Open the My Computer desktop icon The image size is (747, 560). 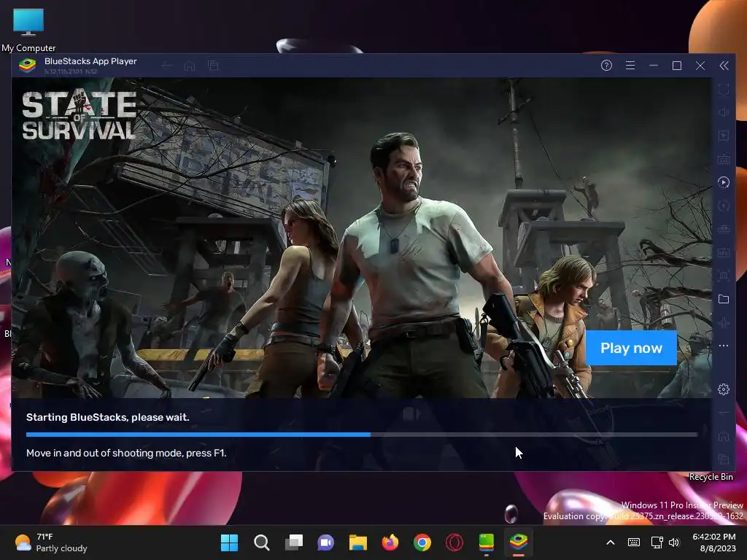(28, 28)
